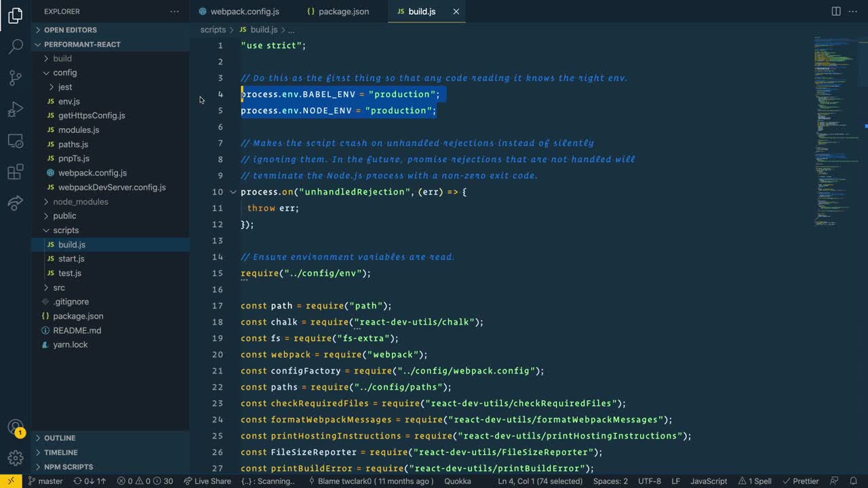Switch to the package.json tab
Viewport: 868px width, 488px height.
343,12
